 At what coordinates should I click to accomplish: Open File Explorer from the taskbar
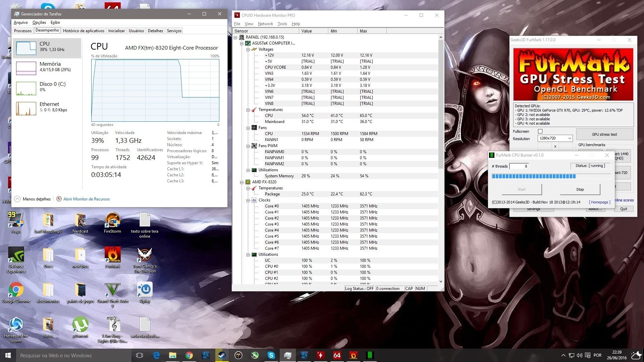pos(173,355)
